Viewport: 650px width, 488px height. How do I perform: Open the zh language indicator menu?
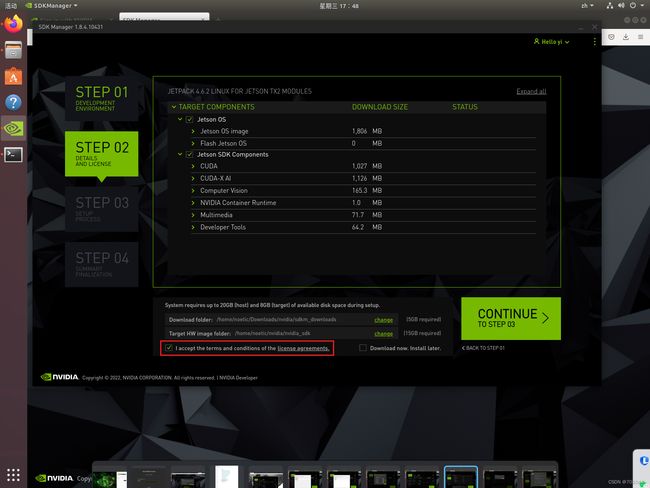[x=587, y=5]
